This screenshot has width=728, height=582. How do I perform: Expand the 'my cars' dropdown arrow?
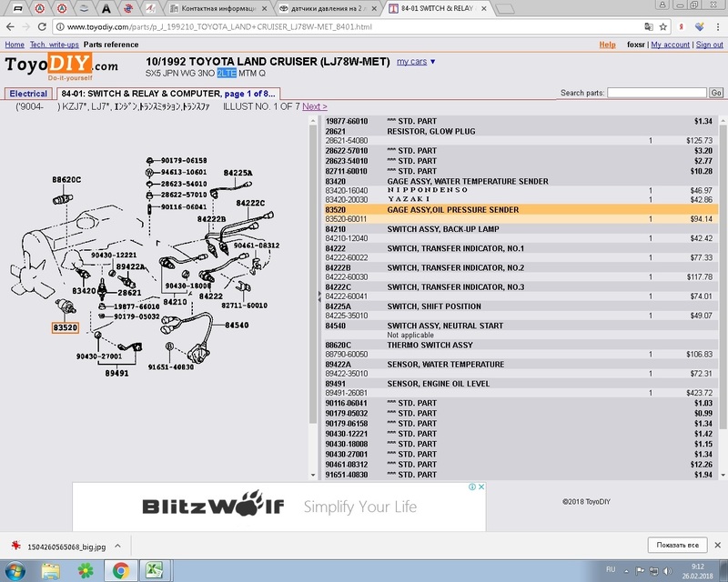click(x=432, y=62)
